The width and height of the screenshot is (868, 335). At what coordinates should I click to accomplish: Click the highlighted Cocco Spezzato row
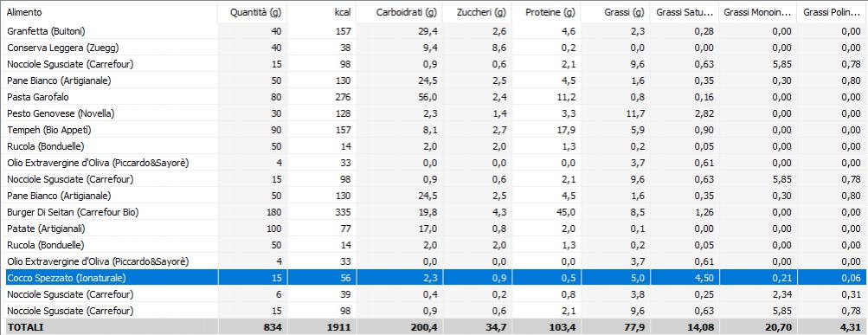(x=434, y=278)
